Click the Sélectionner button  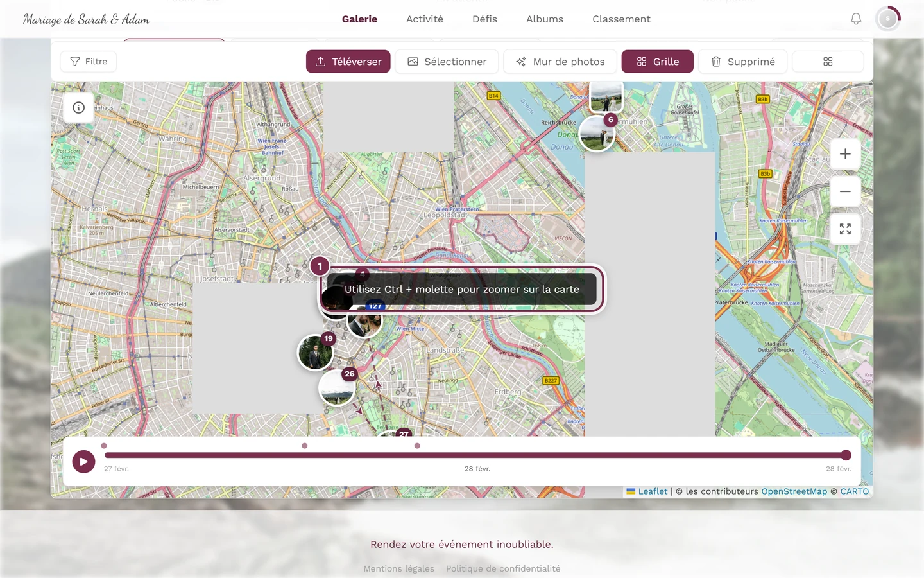[447, 62]
